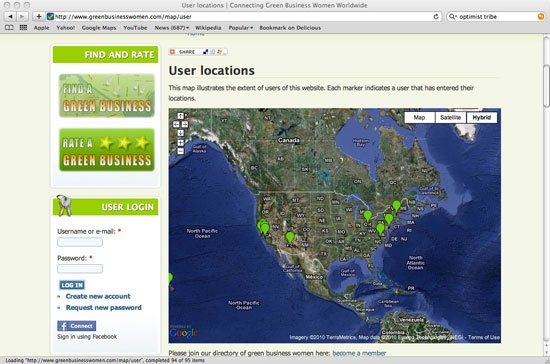The width and height of the screenshot is (550, 364).
Task: Open the YouTube bookmark
Action: click(x=135, y=28)
